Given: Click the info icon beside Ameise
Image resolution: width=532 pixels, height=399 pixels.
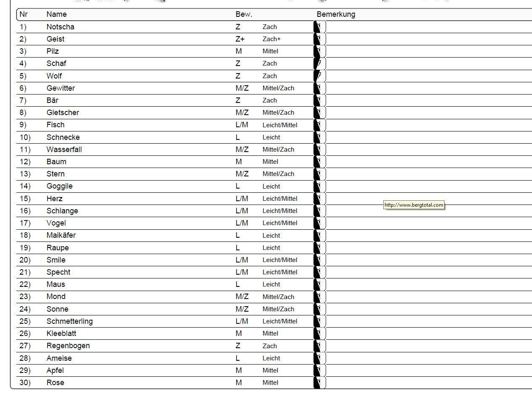Looking at the screenshot, I should 320,358.
